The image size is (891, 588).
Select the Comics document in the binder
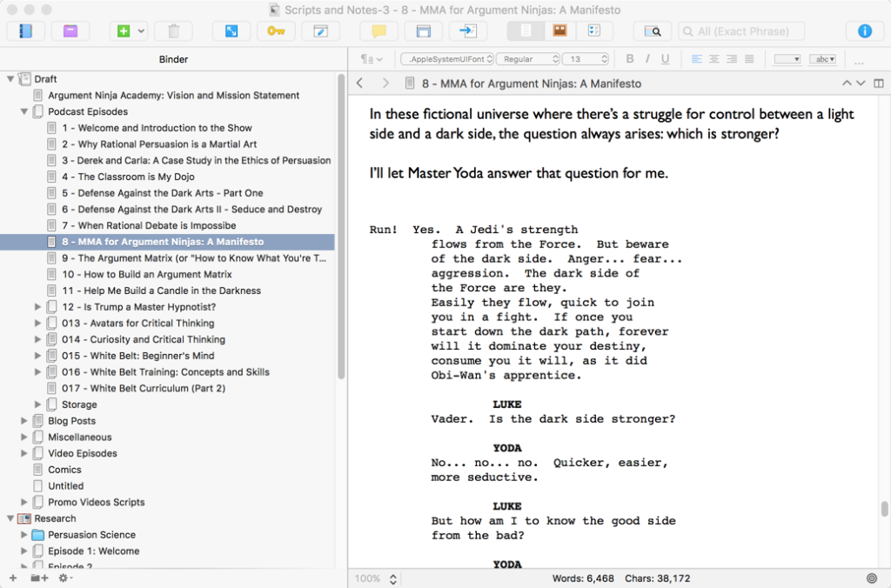64,471
